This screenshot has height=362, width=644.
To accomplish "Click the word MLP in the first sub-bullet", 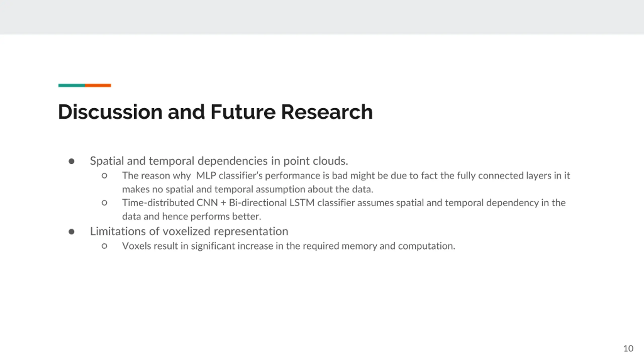I will [206, 175].
